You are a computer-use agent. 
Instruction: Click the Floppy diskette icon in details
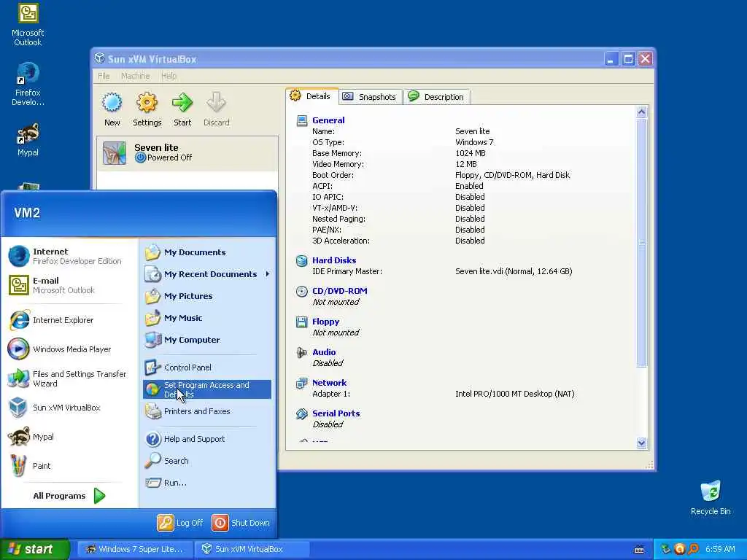point(301,322)
